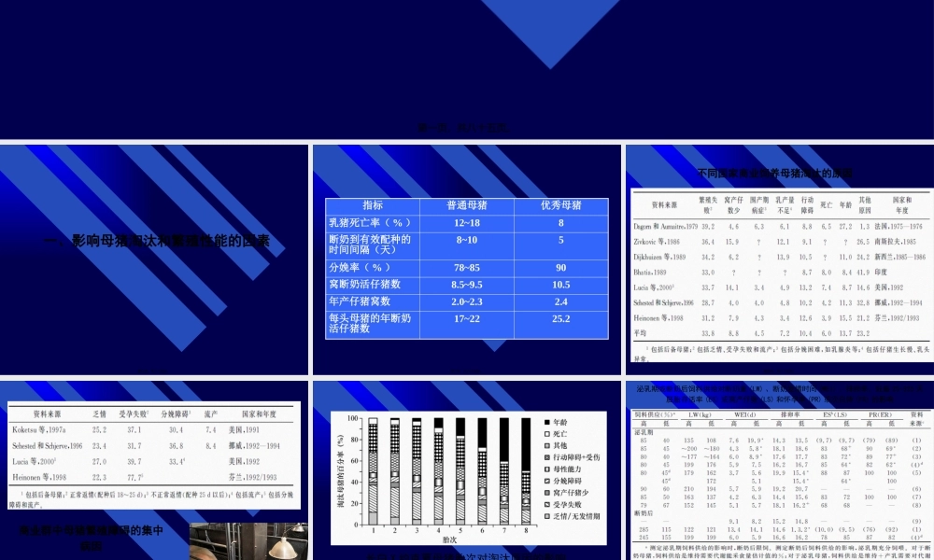Select the 普通母猪 column header
The image size is (934, 560).
[x=468, y=204]
